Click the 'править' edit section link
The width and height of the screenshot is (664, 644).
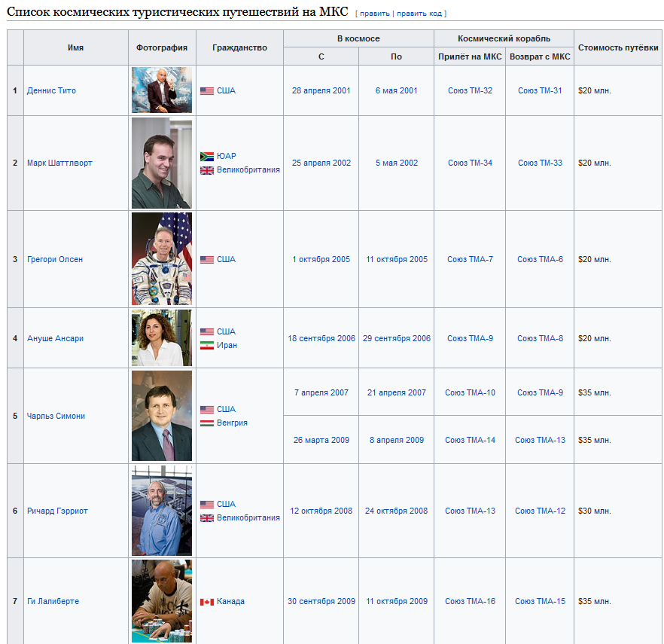(x=374, y=14)
